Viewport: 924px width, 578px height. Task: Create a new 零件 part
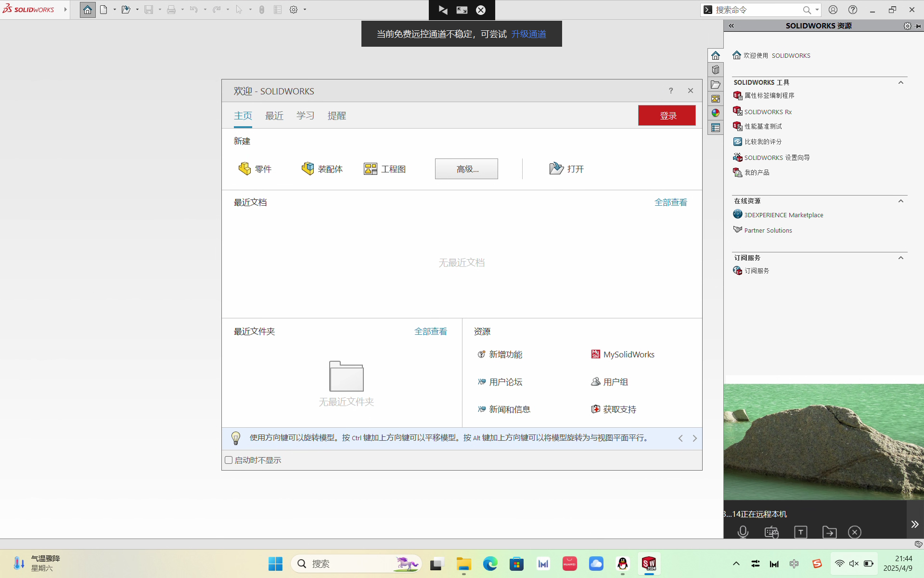pos(255,169)
